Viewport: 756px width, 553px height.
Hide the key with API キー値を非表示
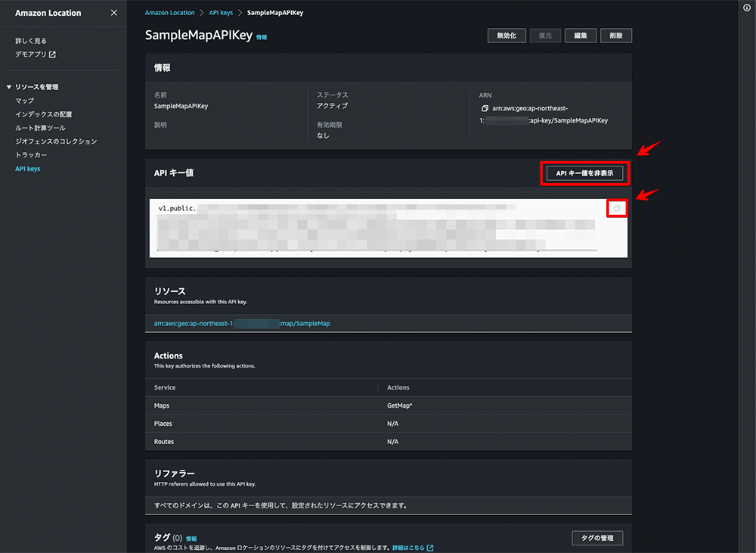coord(584,173)
